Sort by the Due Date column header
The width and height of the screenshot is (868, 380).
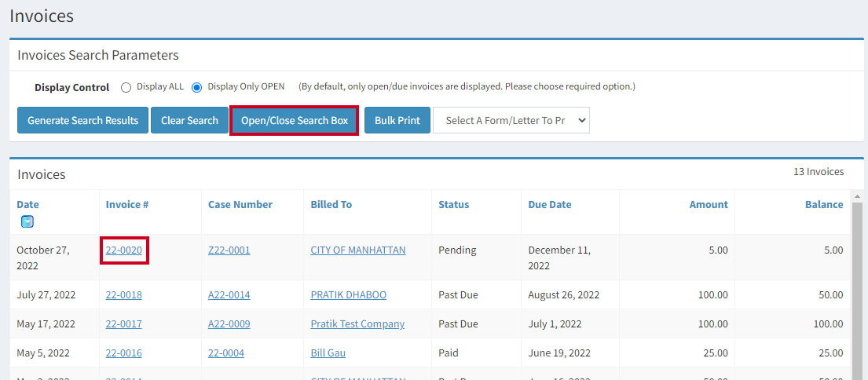pos(550,204)
